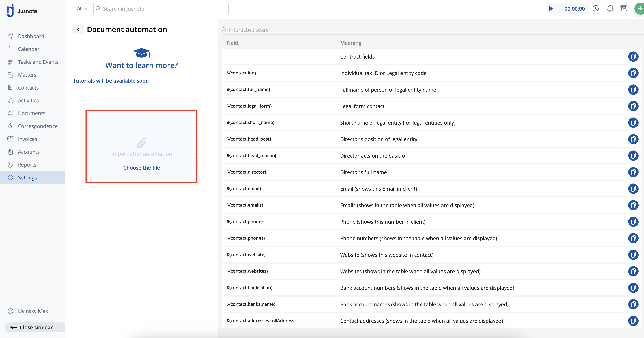Copy the ${contact.websites} field
This screenshot has width=644, height=338.
pyautogui.click(x=633, y=271)
